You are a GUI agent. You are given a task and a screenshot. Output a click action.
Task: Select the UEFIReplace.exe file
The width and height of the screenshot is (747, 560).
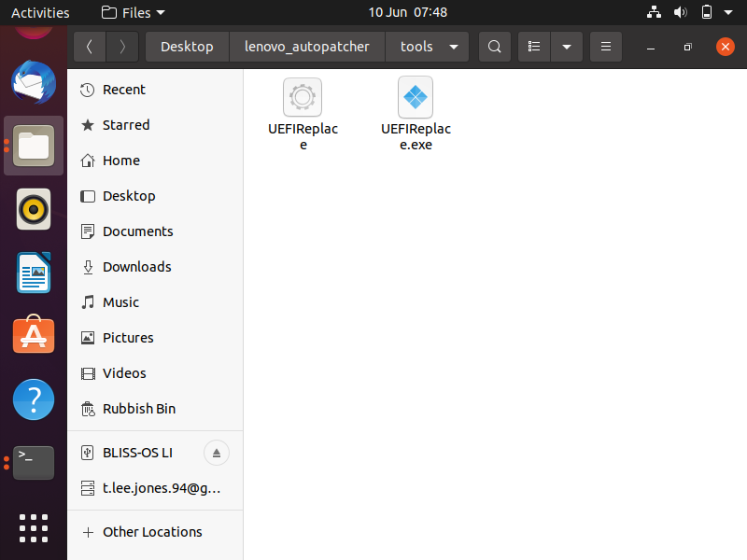click(416, 114)
